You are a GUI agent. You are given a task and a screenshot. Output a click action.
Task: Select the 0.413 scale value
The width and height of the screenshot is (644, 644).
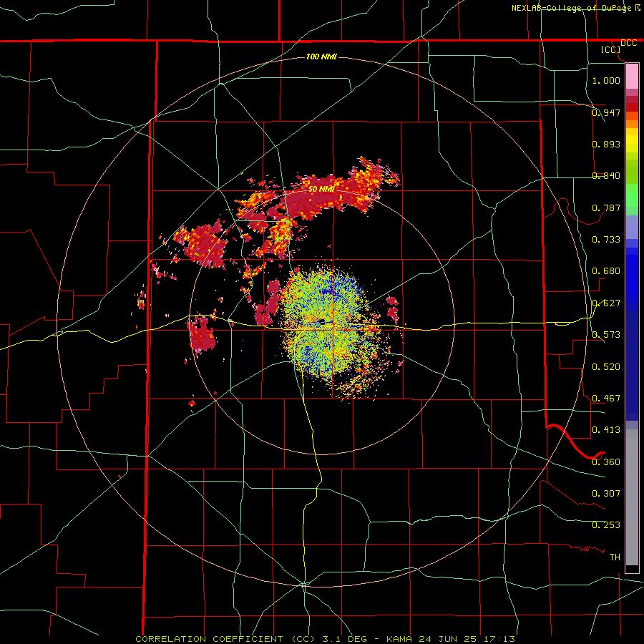pyautogui.click(x=606, y=429)
